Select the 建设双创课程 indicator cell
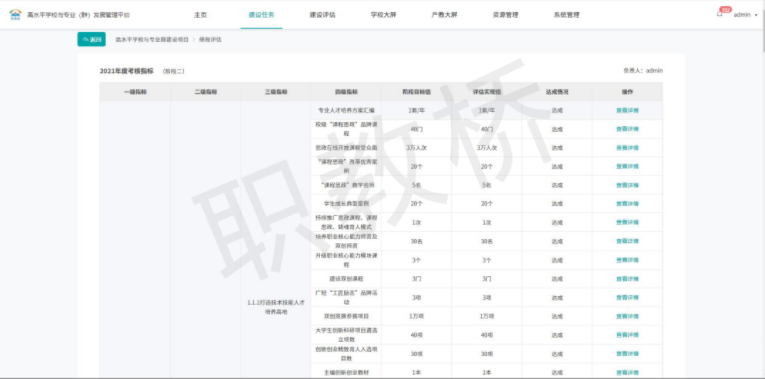 click(x=346, y=279)
